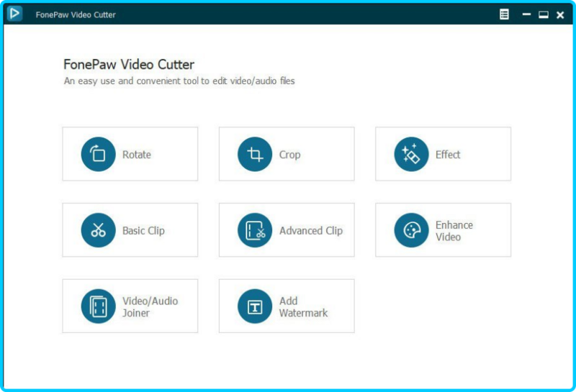576x392 pixels.
Task: Open the Rotate label
Action: (137, 155)
